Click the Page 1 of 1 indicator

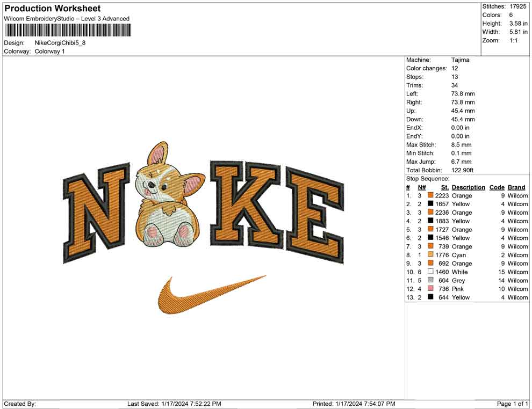click(x=512, y=404)
